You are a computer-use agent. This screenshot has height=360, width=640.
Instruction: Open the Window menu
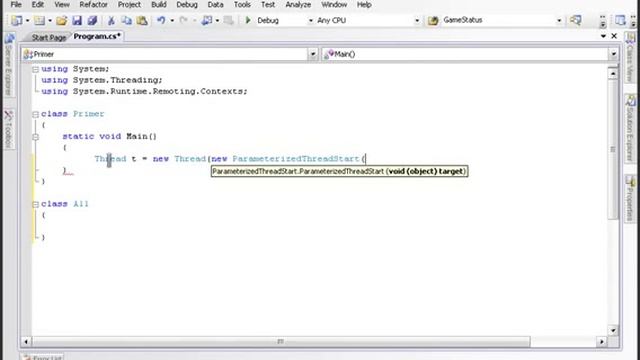pyautogui.click(x=334, y=5)
